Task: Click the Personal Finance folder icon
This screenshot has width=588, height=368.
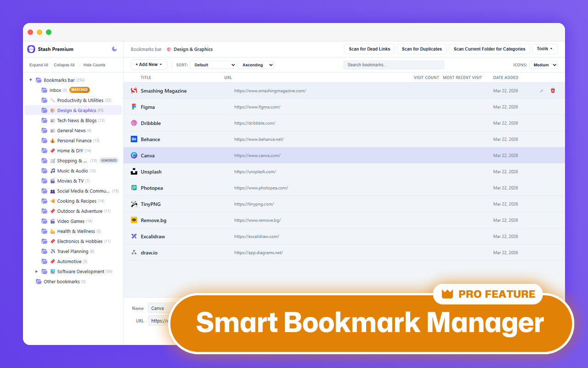Action: click(x=45, y=140)
